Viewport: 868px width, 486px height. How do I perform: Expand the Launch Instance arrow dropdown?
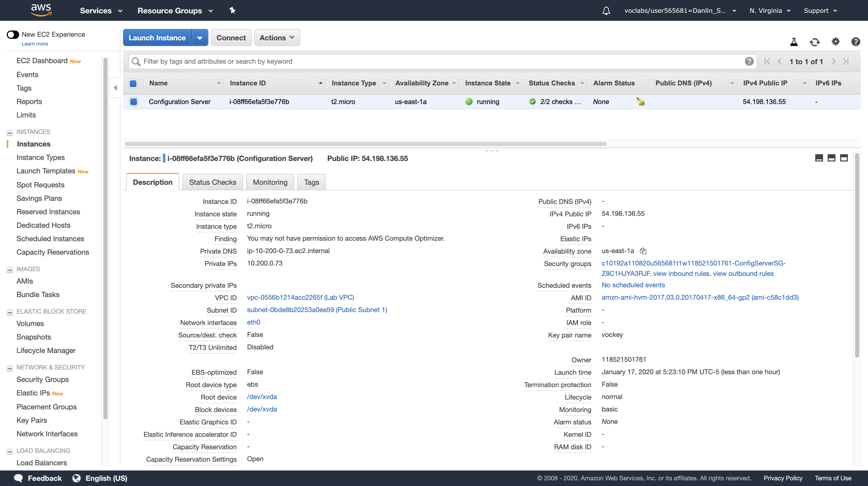point(200,38)
